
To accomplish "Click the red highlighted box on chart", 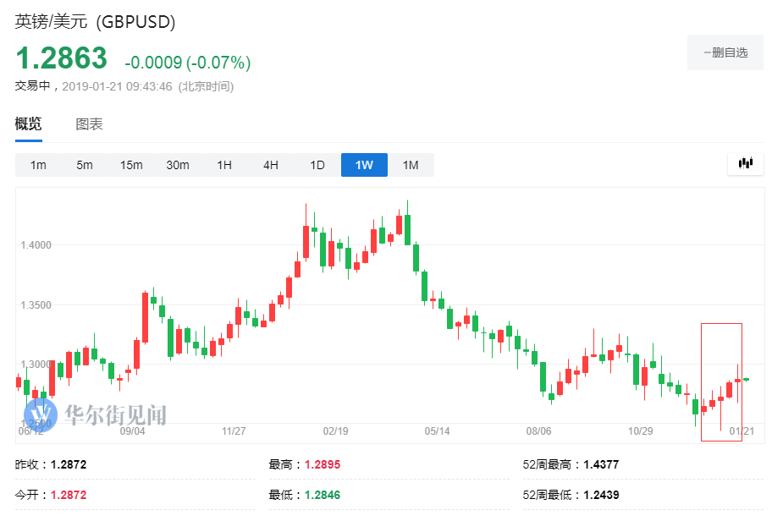I will point(721,381).
